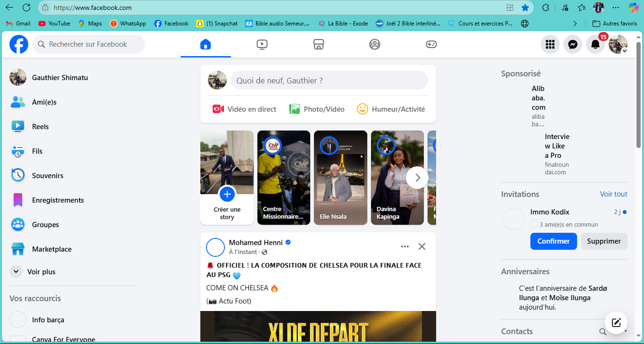Screen dimensions: 644x344
Task: Confirm the Immo Kodix friend request
Action: (553, 241)
